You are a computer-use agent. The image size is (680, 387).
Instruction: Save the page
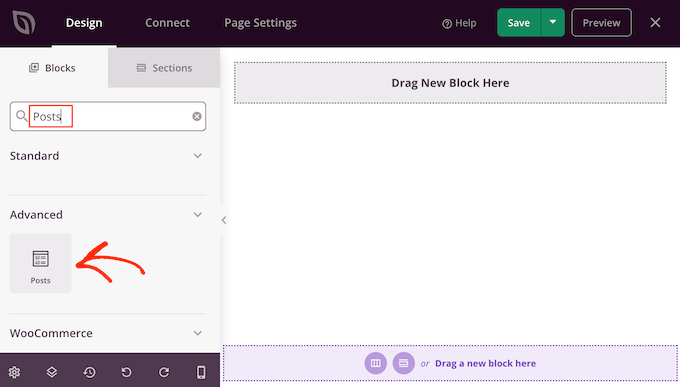[x=519, y=23]
